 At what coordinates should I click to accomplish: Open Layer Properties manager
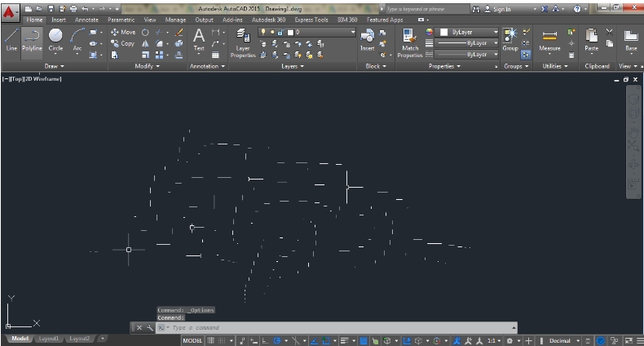pyautogui.click(x=243, y=43)
